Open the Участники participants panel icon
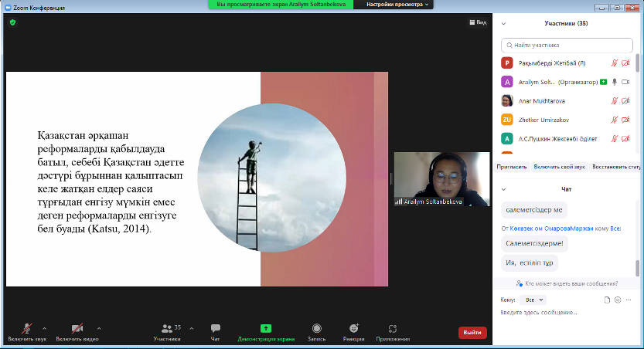 click(167, 329)
